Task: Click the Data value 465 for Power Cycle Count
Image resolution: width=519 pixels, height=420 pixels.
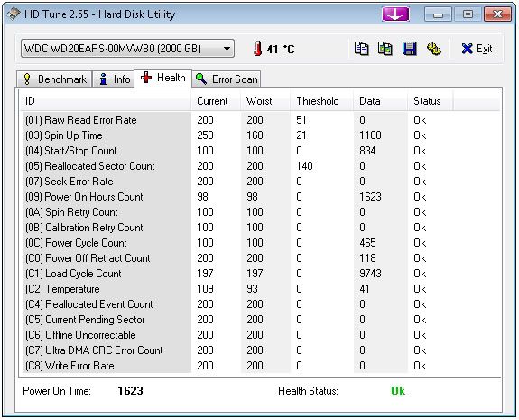Action: pyautogui.click(x=367, y=243)
